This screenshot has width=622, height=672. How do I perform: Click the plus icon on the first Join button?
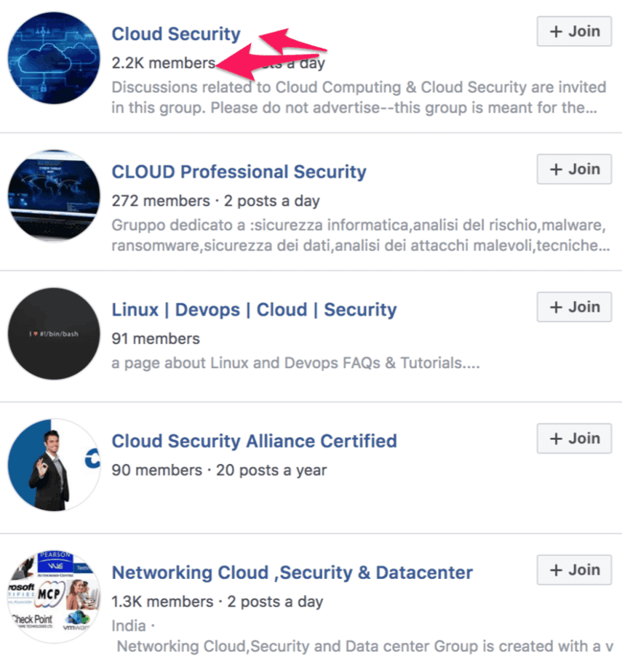556,31
